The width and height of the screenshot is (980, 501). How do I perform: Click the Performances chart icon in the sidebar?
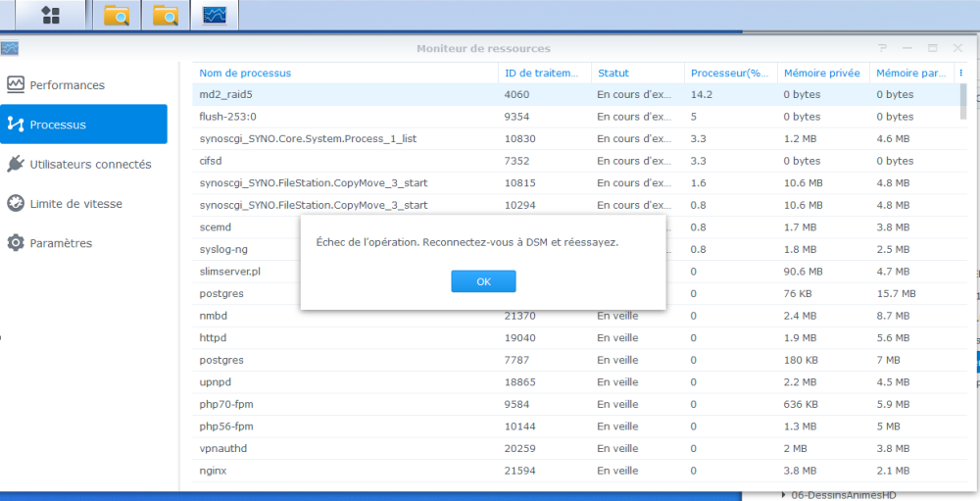15,85
